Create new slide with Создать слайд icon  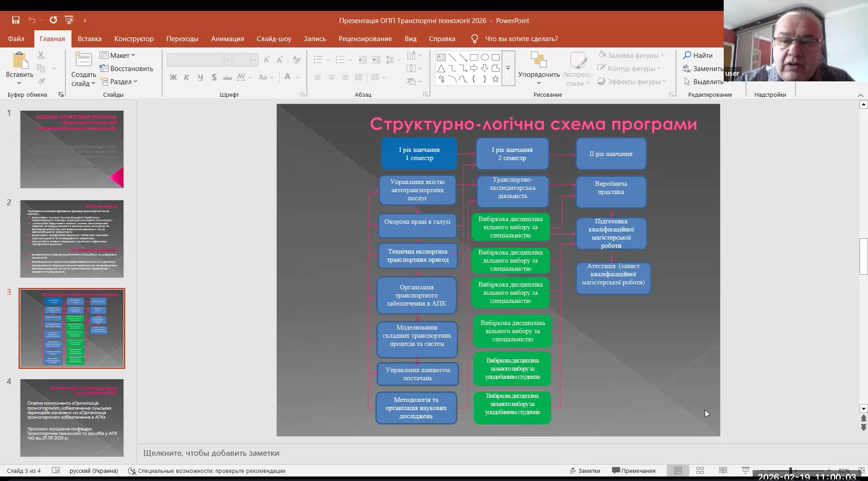(83, 60)
